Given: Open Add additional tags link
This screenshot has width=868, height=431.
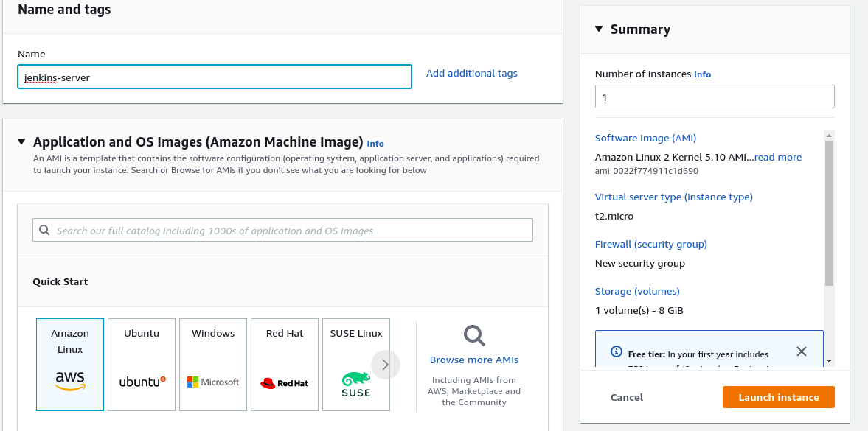Looking at the screenshot, I should (472, 73).
